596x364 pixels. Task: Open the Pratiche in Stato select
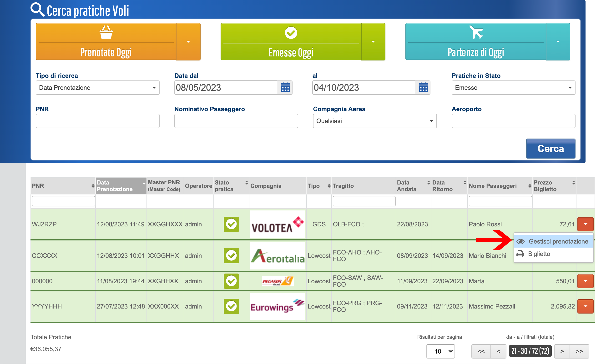(x=513, y=88)
